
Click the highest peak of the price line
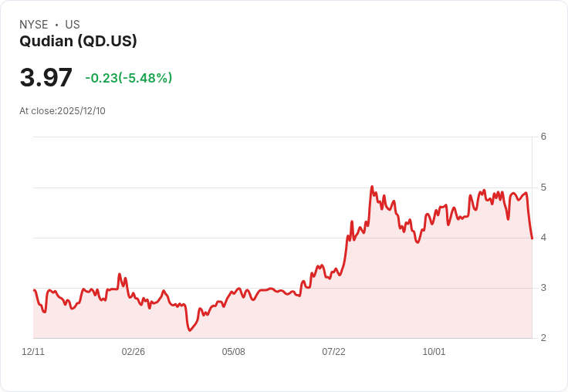point(372,187)
